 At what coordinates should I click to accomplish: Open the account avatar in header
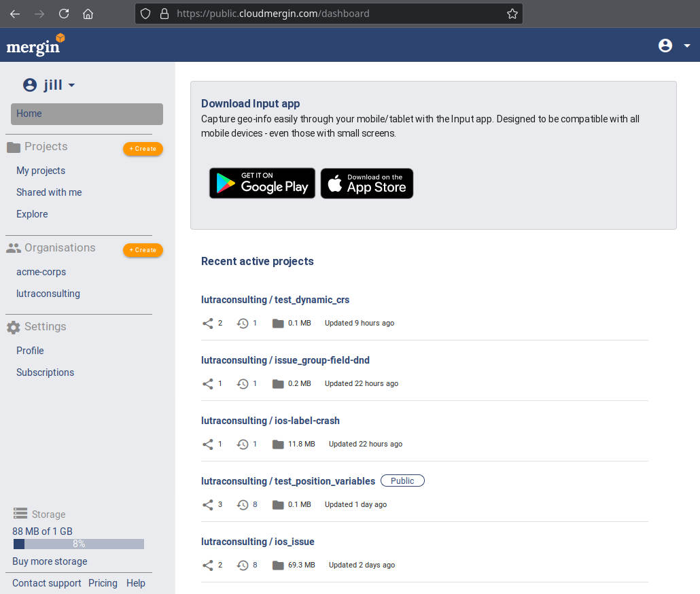pos(665,45)
